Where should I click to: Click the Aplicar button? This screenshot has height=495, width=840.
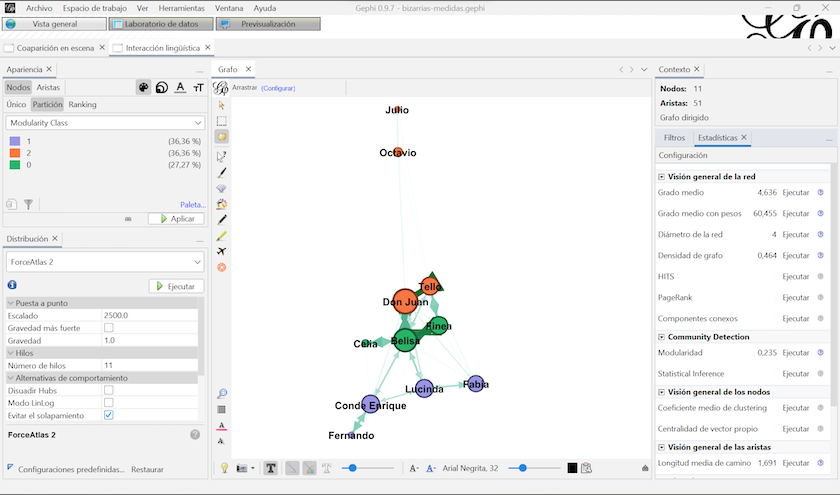[x=176, y=218]
